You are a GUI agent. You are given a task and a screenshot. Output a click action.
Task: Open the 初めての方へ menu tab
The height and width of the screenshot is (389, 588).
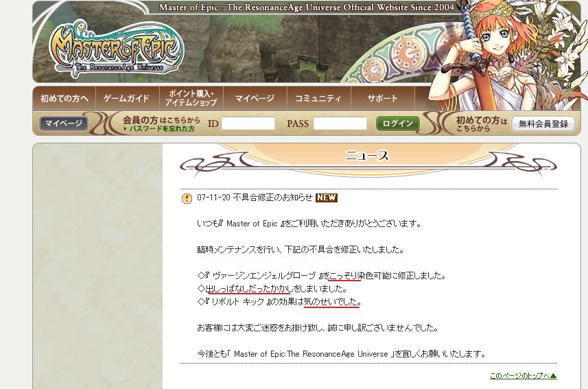[64, 98]
